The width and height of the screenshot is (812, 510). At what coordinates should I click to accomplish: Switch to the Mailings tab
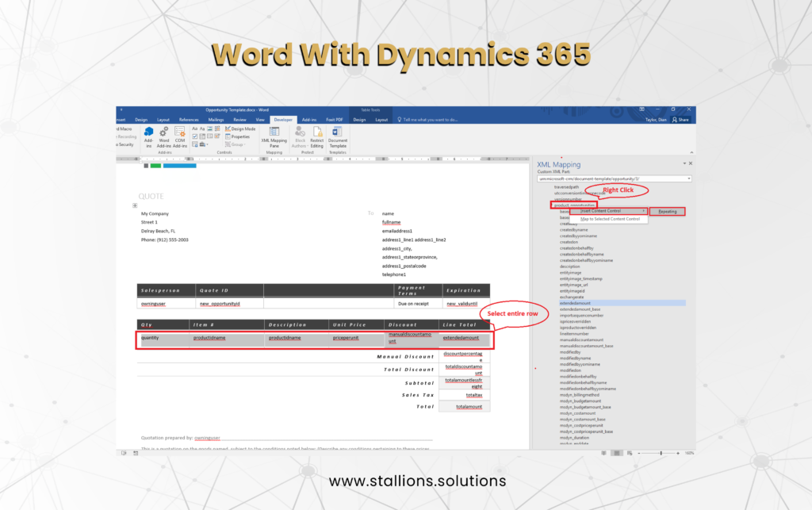click(216, 120)
